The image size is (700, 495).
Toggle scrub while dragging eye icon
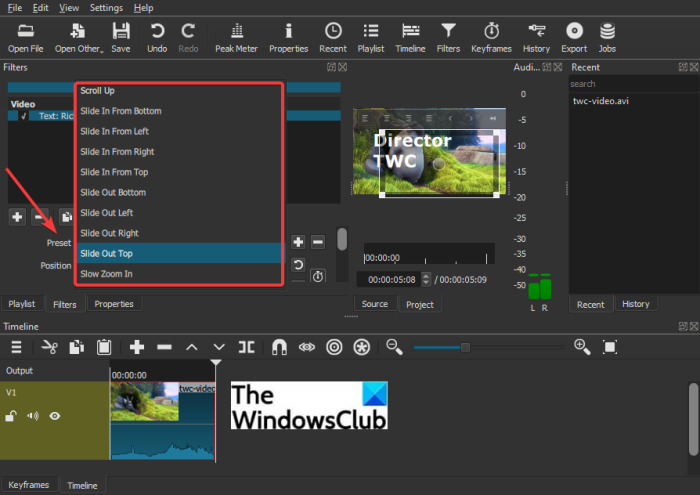(307, 347)
